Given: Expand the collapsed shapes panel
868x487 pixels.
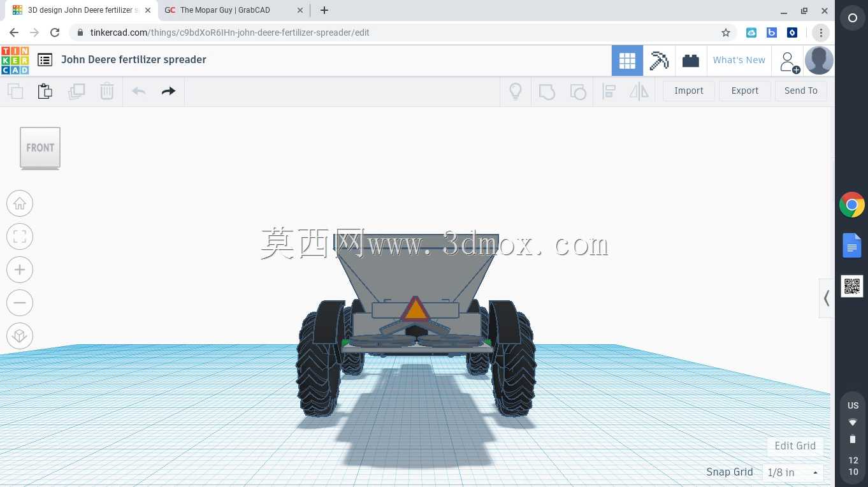Looking at the screenshot, I should coord(826,298).
